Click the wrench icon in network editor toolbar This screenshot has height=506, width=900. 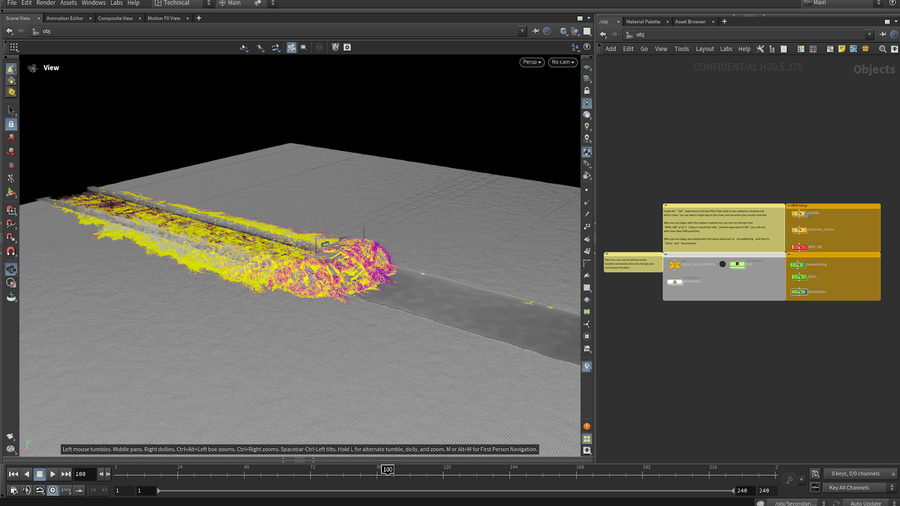[x=760, y=49]
